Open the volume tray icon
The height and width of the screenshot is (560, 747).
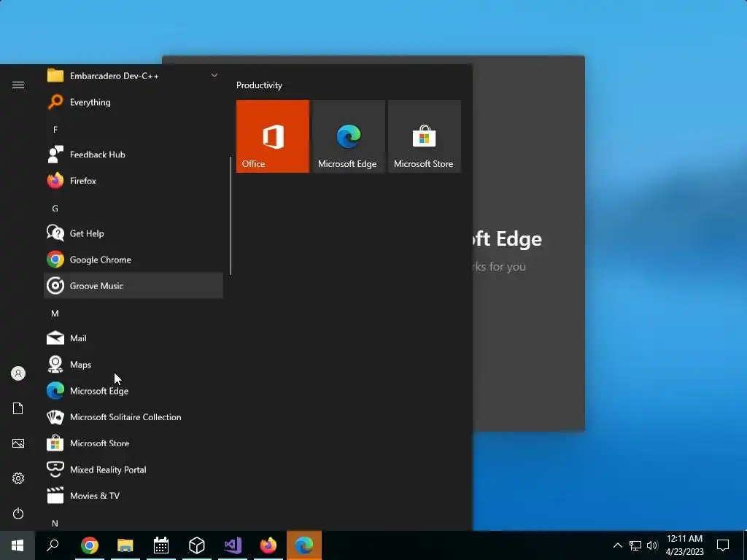(x=651, y=545)
